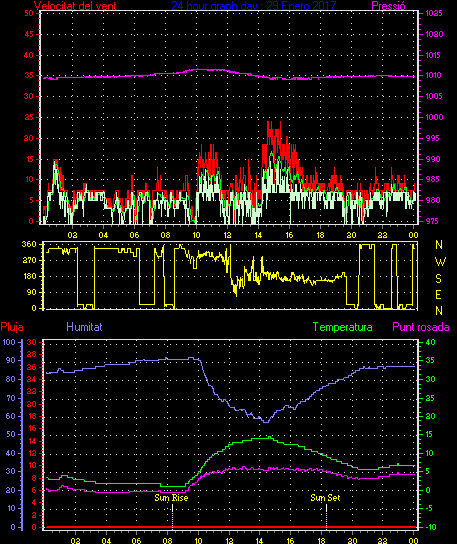457x544 pixels.
Task: Click the 40 temperature axis value
Action: tap(430, 342)
